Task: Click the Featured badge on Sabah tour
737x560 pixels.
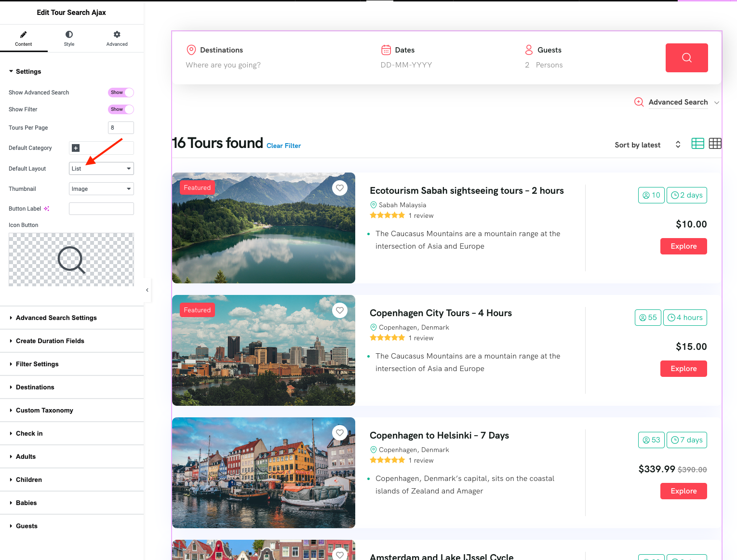Action: coord(197,187)
